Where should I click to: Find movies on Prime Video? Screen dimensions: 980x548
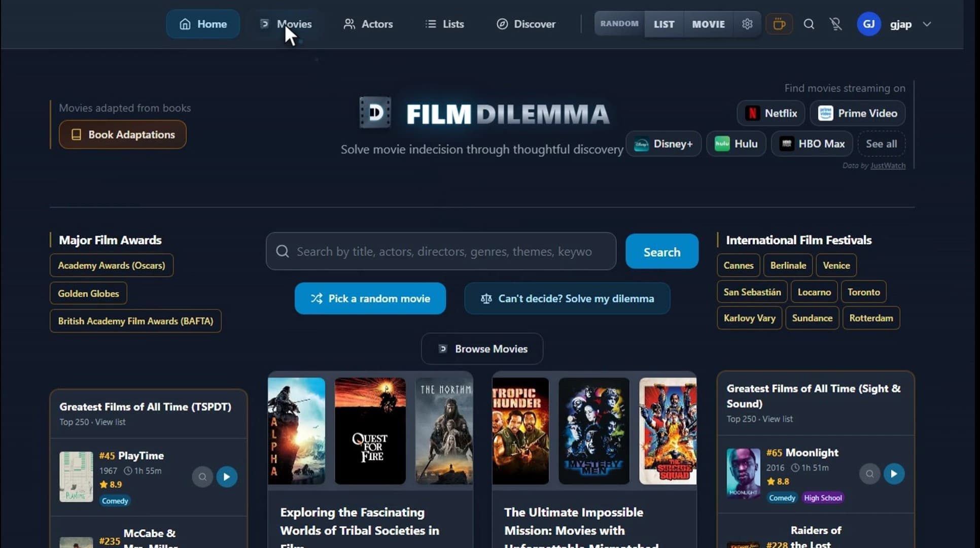click(857, 113)
